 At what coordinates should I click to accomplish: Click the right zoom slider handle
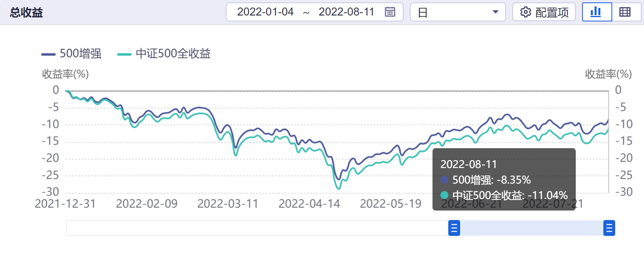[x=609, y=228]
